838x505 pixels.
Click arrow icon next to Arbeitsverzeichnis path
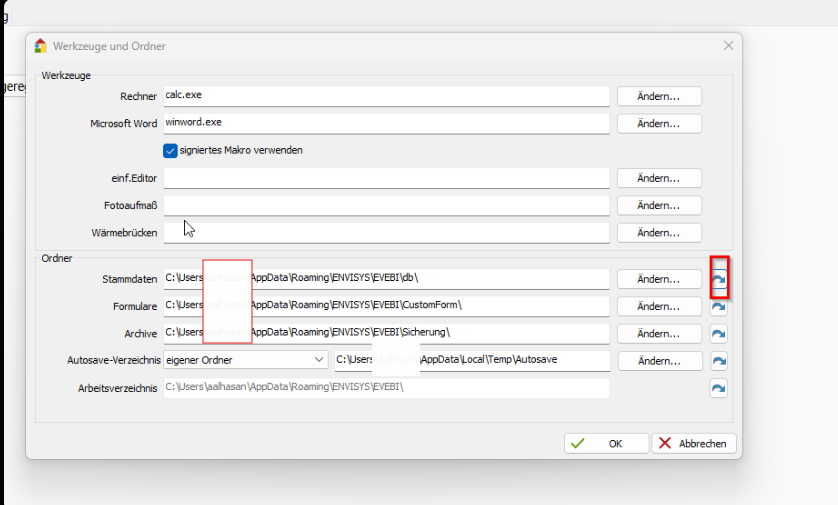pos(718,388)
